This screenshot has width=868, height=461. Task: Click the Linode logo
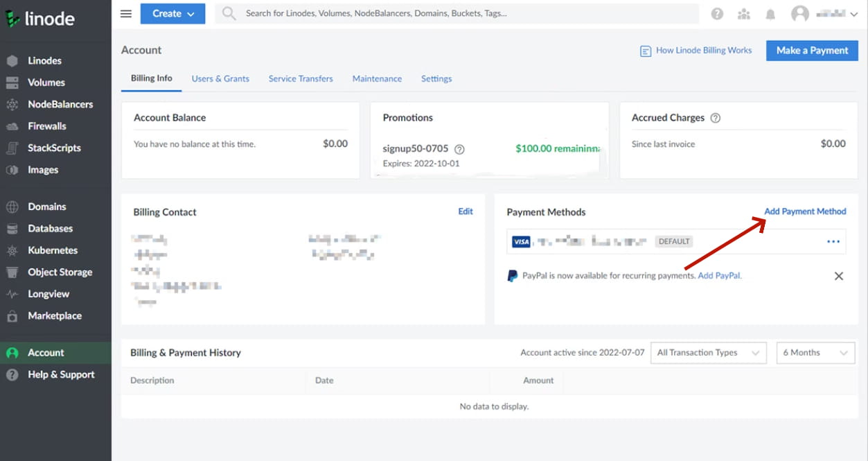click(40, 19)
